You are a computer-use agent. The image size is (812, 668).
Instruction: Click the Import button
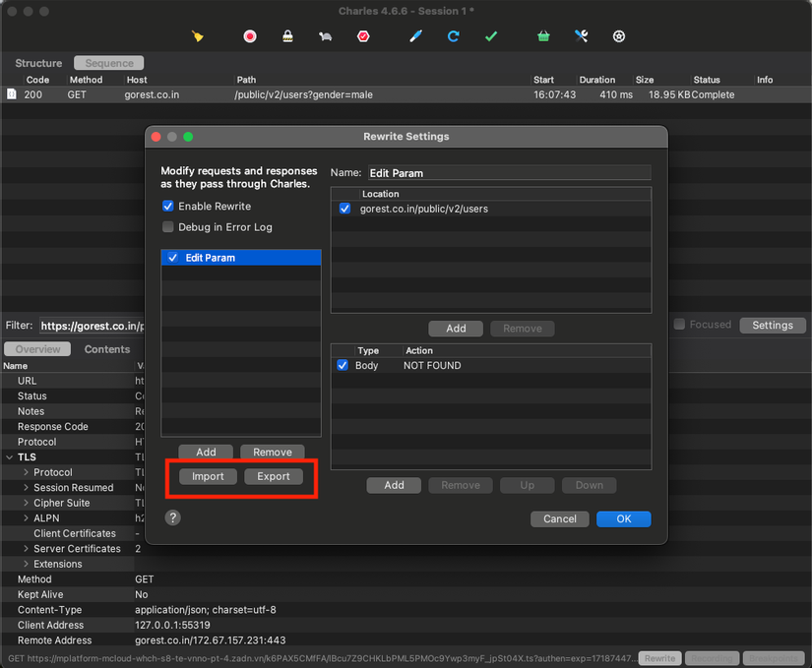coord(208,476)
